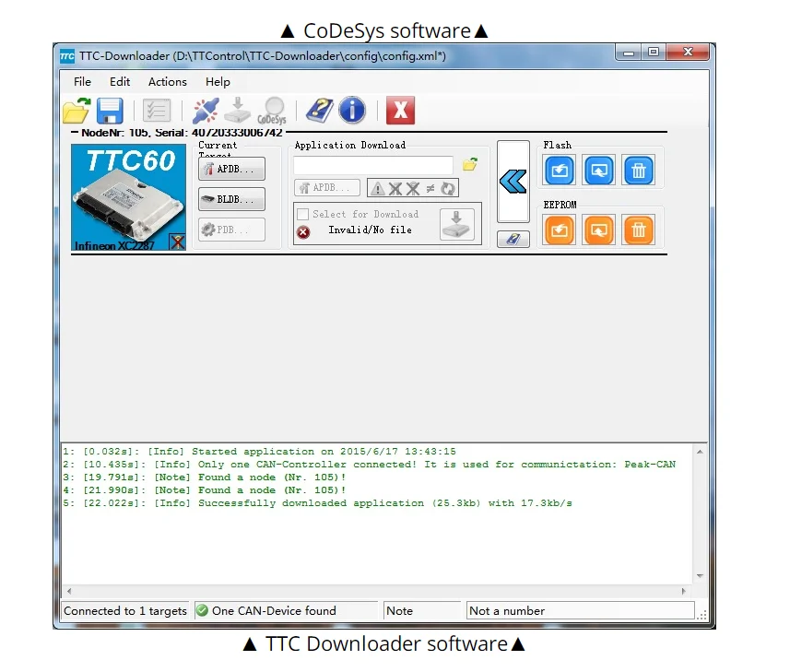Image resolution: width=790 pixels, height=672 pixels.
Task: Click the connect/disconnect plug toolbar icon
Action: (206, 111)
